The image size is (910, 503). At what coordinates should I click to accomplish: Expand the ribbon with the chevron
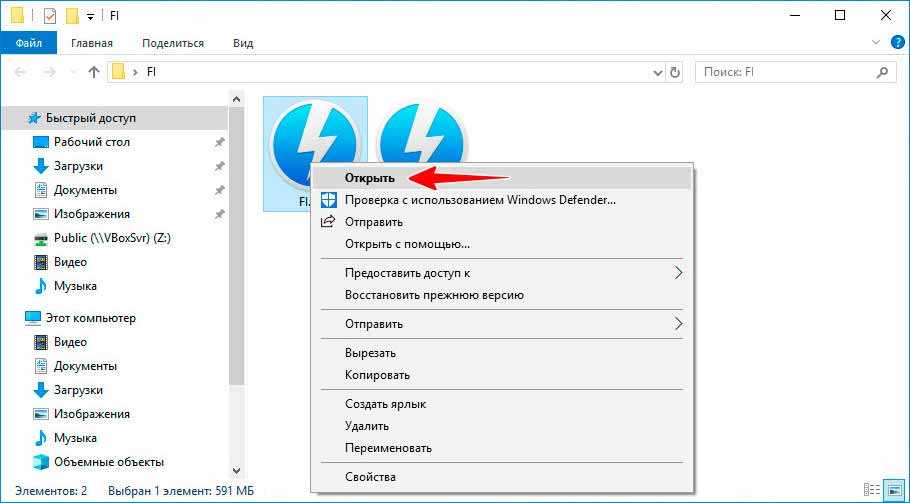coord(876,43)
